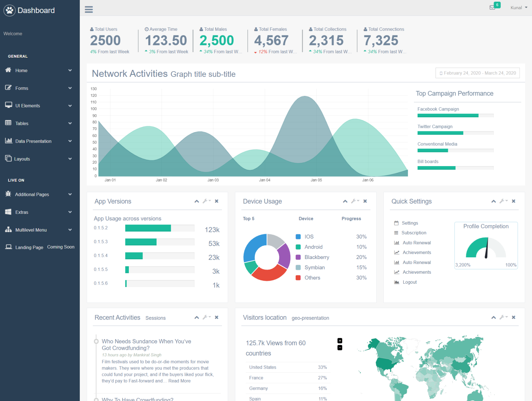This screenshot has height=401, width=532.
Task: Click the Forms edit icon in sidebar
Action: point(8,88)
